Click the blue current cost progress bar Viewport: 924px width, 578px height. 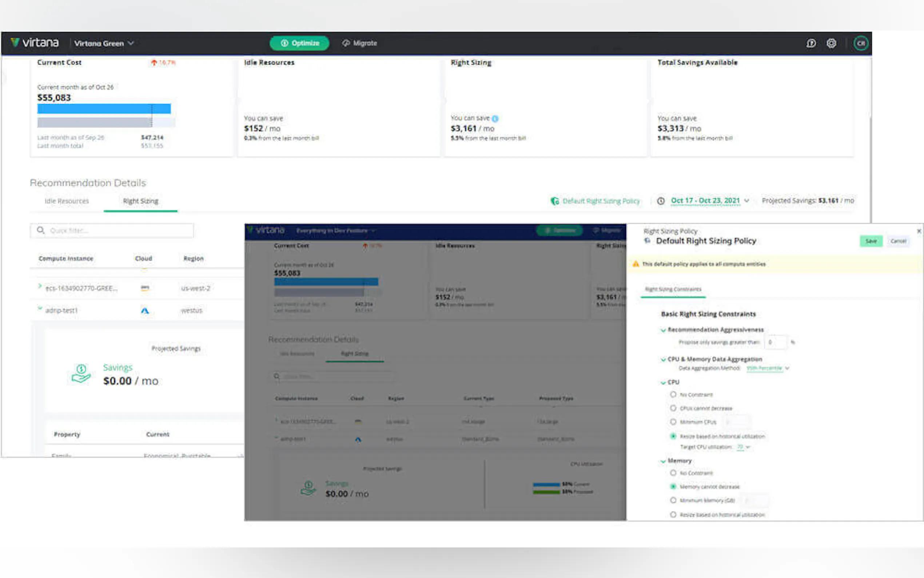[x=104, y=109]
